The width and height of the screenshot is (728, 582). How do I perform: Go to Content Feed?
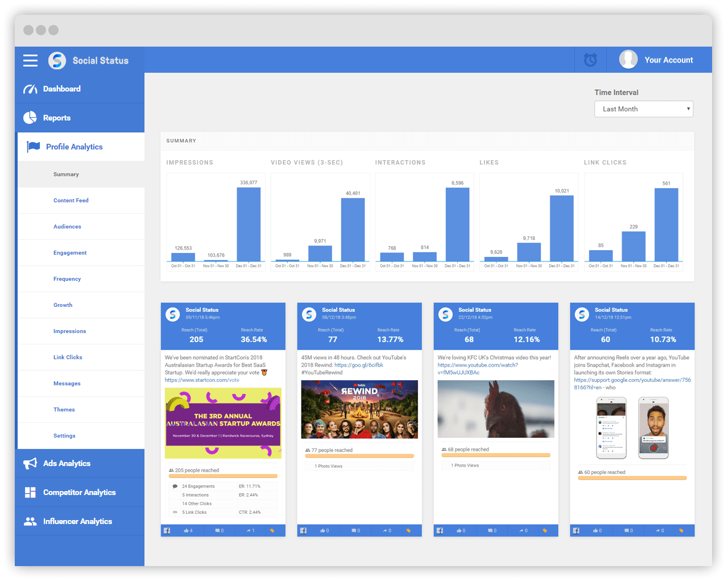click(x=81, y=201)
